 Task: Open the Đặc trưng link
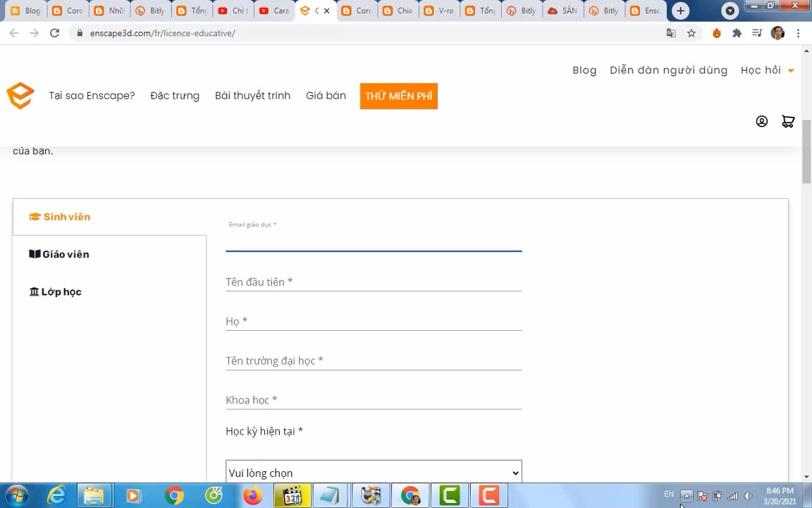pos(175,96)
